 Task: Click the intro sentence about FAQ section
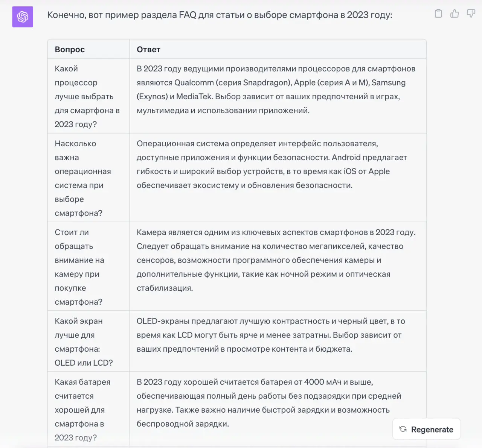[220, 15]
